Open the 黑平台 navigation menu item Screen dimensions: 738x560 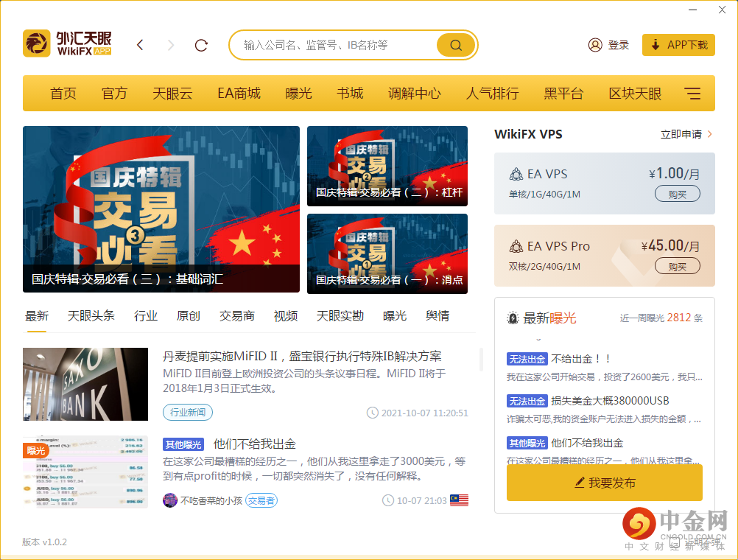point(563,93)
